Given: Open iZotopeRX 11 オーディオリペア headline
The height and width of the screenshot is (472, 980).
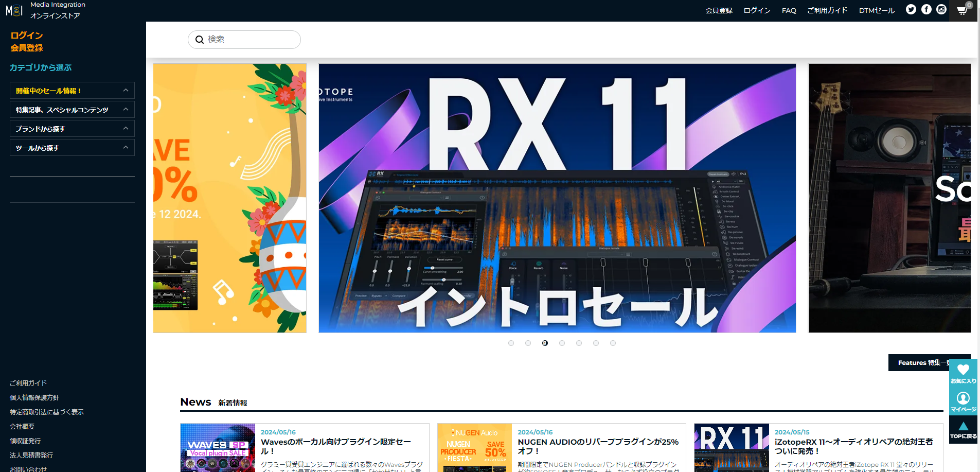Looking at the screenshot, I should [x=854, y=446].
